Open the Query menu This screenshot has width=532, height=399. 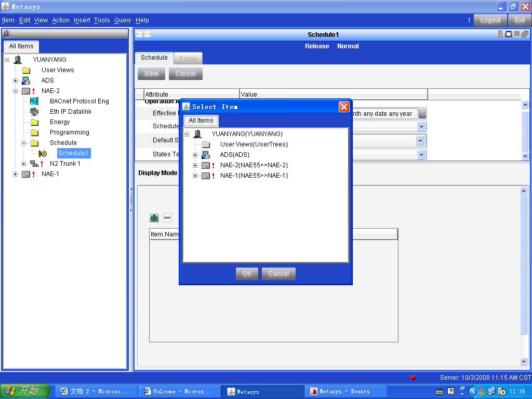pos(123,20)
